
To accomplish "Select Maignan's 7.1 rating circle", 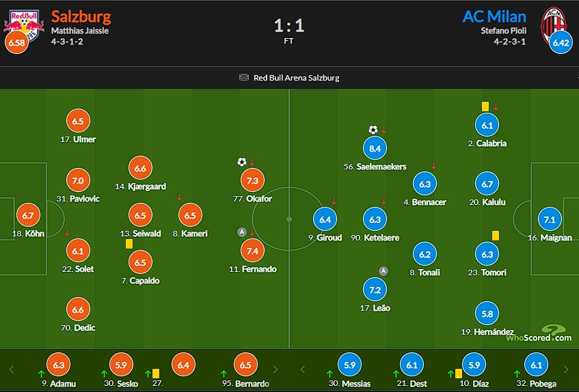I will click(550, 219).
